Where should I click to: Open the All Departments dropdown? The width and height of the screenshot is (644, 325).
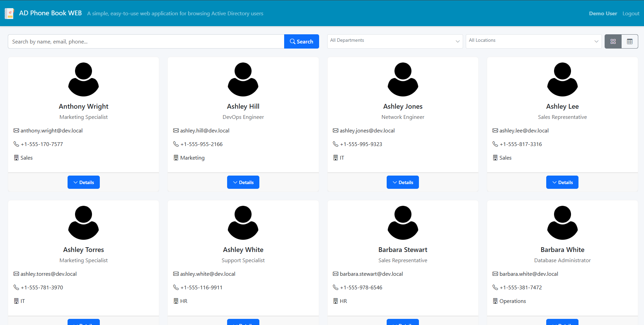point(395,41)
